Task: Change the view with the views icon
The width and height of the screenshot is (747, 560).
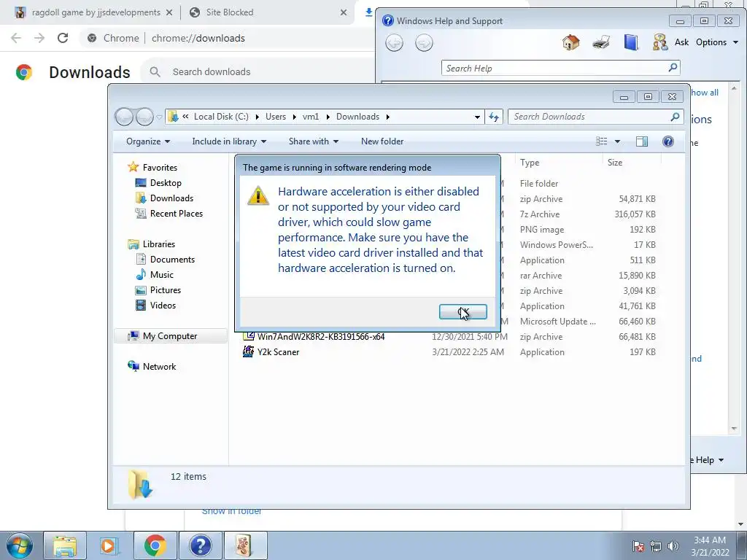Action: [602, 141]
